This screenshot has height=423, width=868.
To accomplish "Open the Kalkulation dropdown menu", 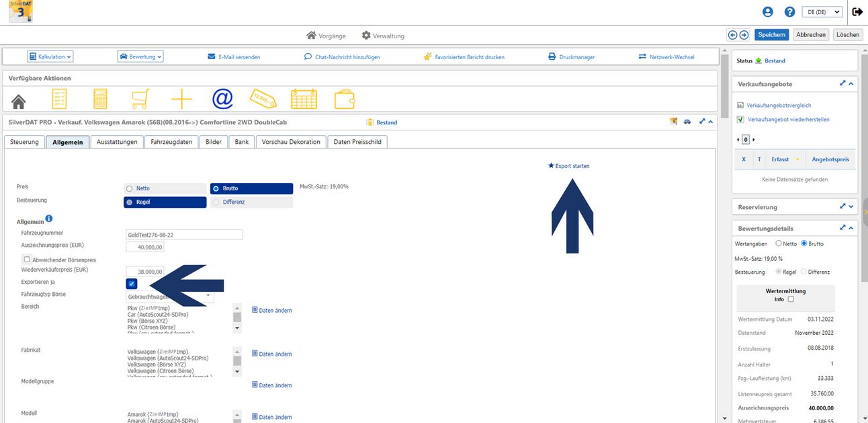I will [x=50, y=57].
